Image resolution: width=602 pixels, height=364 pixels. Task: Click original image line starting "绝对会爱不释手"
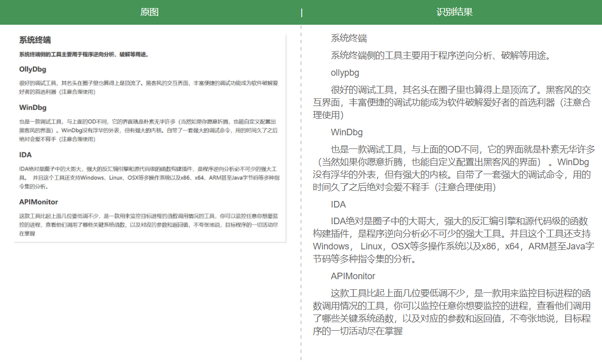coord(57,139)
